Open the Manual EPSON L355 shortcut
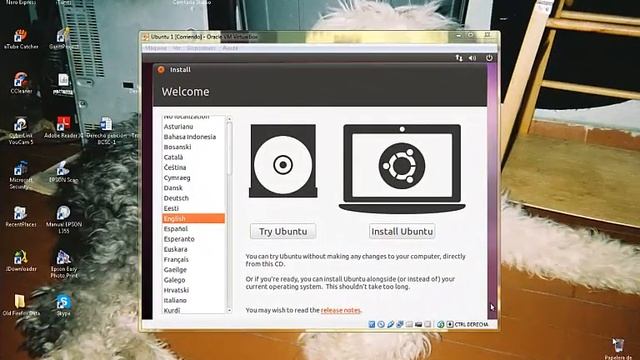This screenshot has height=360, width=640. point(64,220)
